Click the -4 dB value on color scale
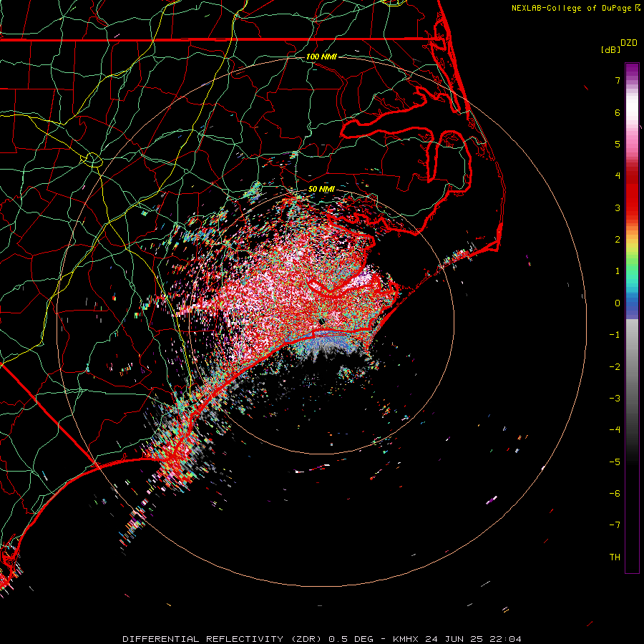Image resolution: width=644 pixels, height=644 pixels. pos(615,430)
